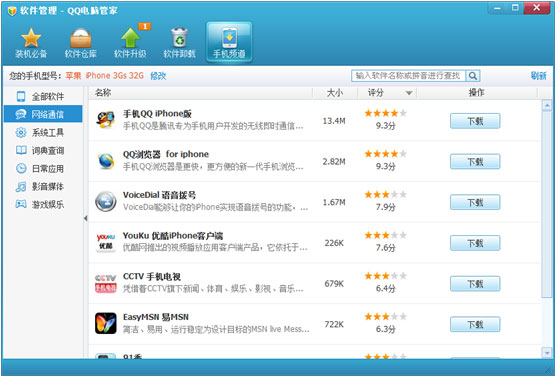Click the title 手机QQ iPhone版
The image size is (558, 378).
pyautogui.click(x=157, y=114)
